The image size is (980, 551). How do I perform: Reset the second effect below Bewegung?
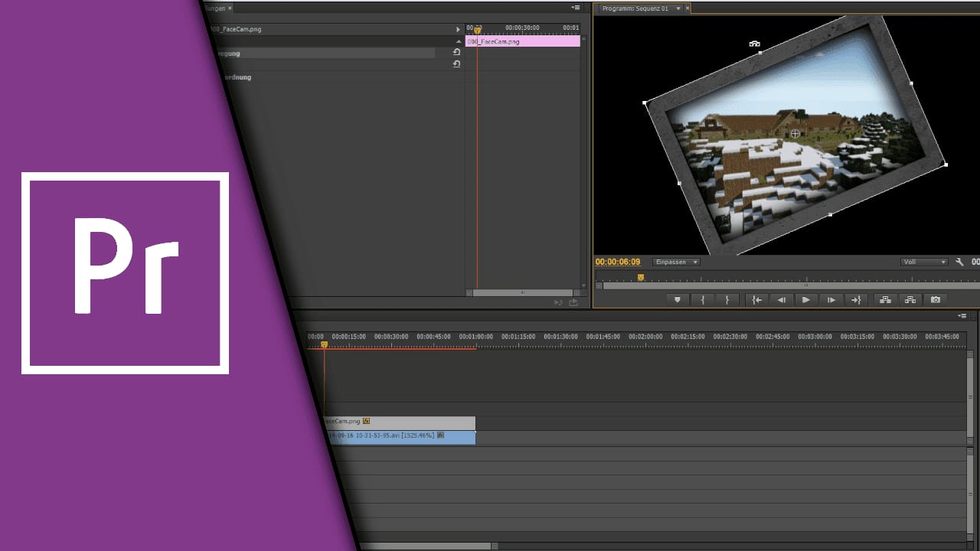click(456, 64)
